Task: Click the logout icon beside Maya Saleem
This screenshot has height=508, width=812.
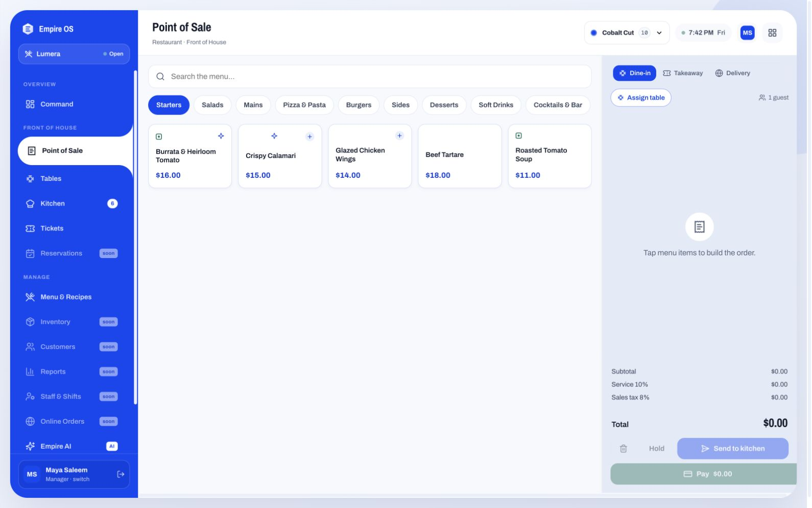Action: [121, 474]
